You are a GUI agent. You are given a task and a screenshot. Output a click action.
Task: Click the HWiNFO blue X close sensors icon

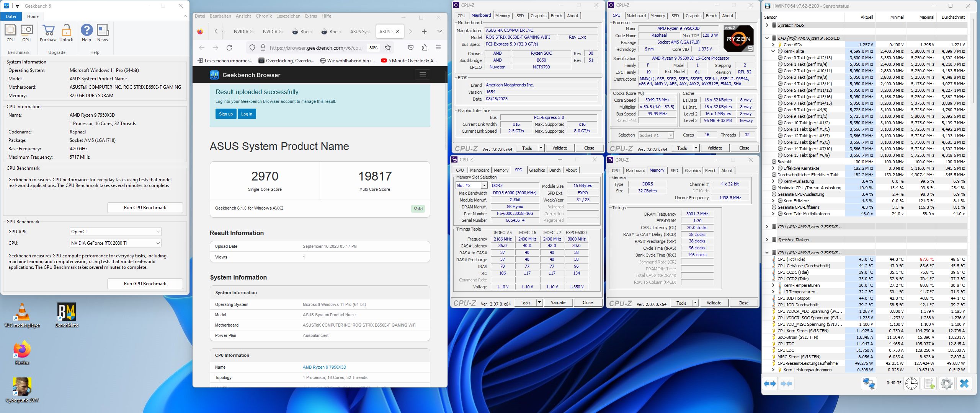(x=964, y=384)
